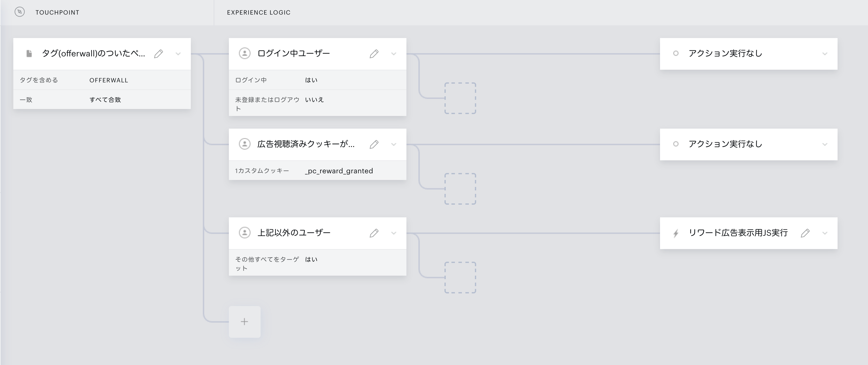Edit the 上記以外のユーザー segment
The image size is (868, 365).
tap(374, 233)
